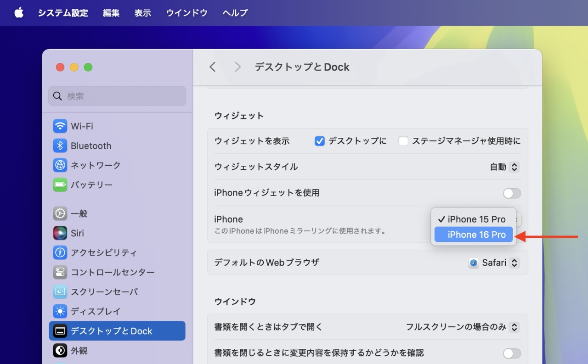Click the スクリーンセーバ icon
The width and height of the screenshot is (588, 364).
[60, 291]
